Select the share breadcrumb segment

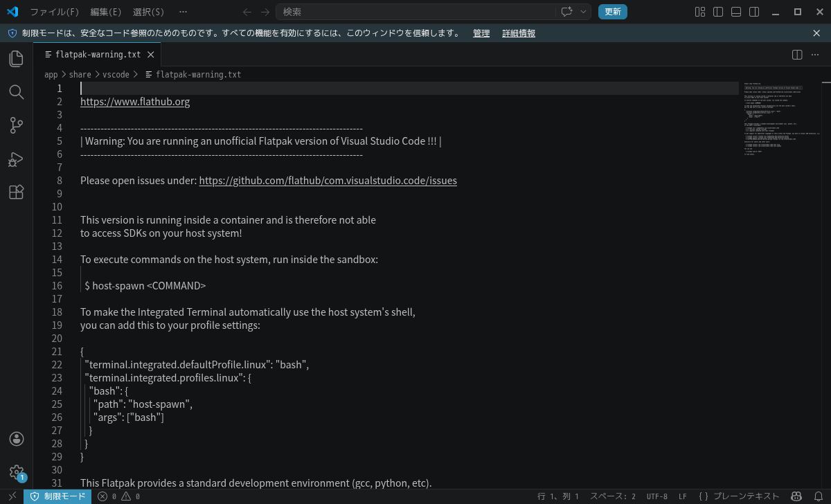(80, 74)
